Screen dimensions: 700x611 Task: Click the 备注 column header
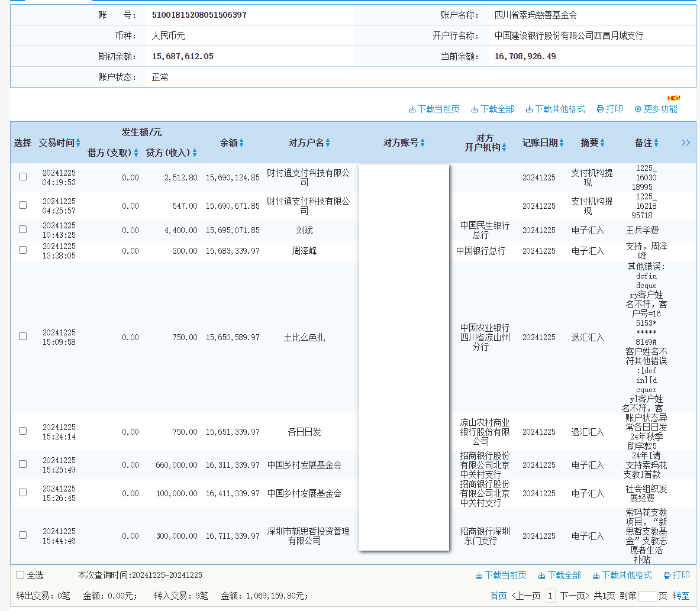click(644, 143)
